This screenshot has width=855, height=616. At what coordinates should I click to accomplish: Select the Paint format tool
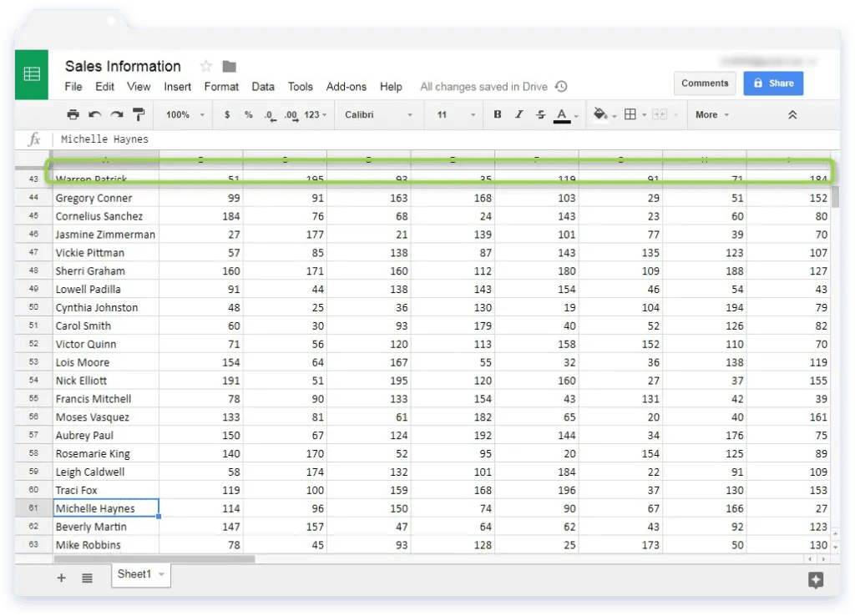click(139, 114)
